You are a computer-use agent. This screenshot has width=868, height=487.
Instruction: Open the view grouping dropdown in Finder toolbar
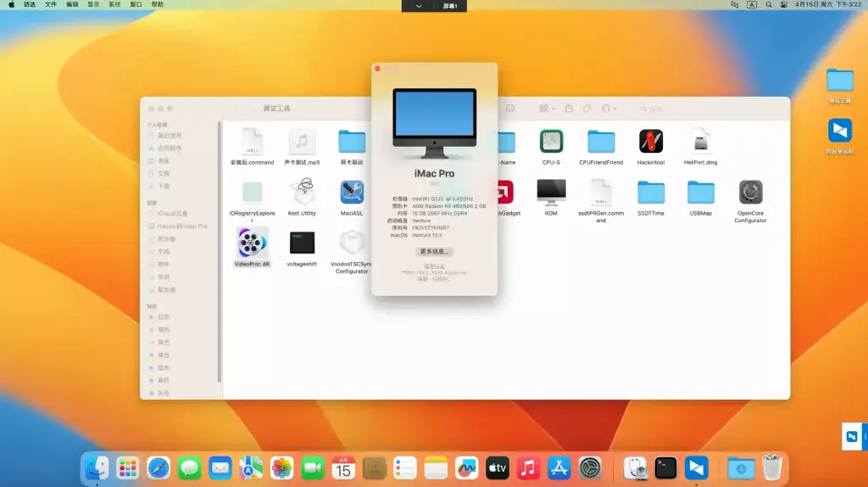tap(547, 109)
